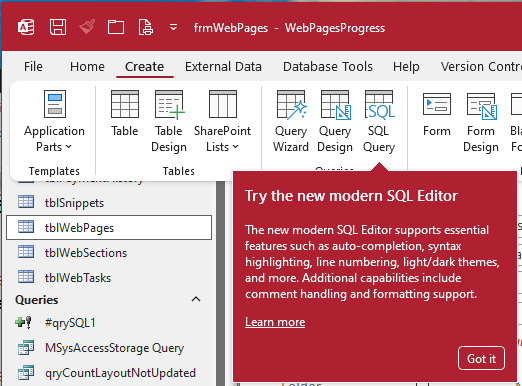Switch to the Home tab
Viewport: 522px width, 386px height.
tap(87, 67)
